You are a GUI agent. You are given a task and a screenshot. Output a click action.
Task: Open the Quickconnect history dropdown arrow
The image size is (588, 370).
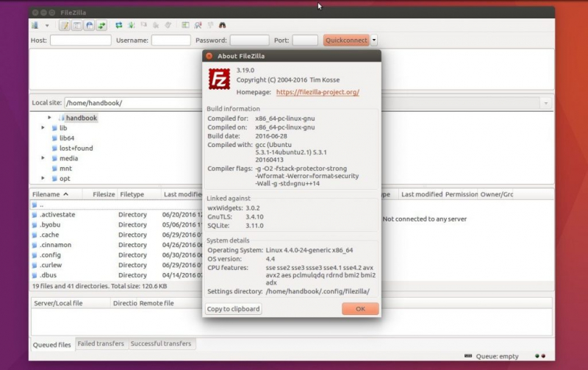pos(374,40)
